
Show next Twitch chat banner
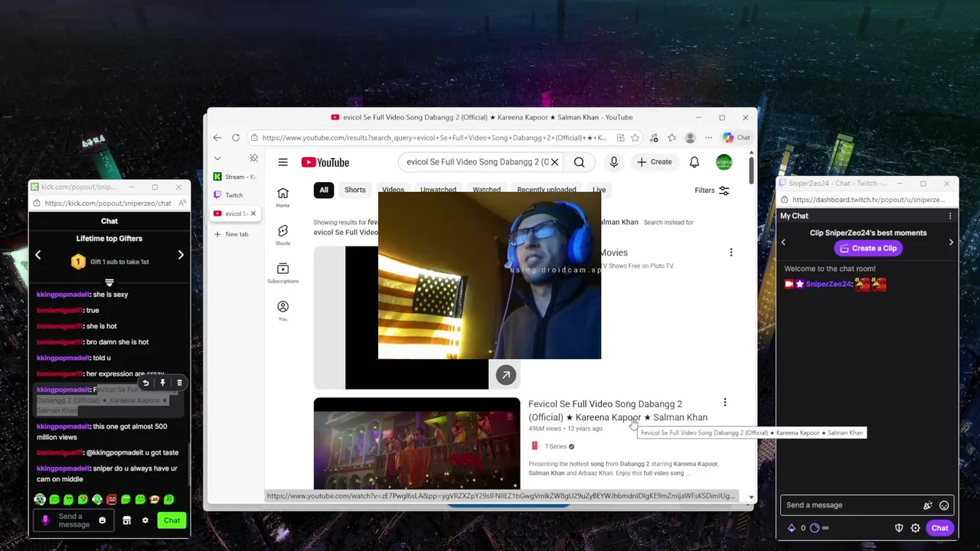pyautogui.click(x=951, y=242)
